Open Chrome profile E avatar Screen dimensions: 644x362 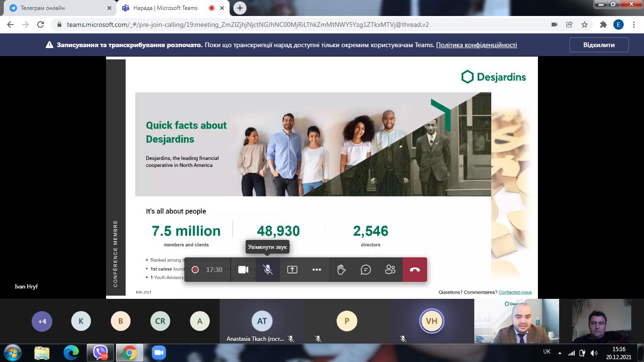[618, 25]
